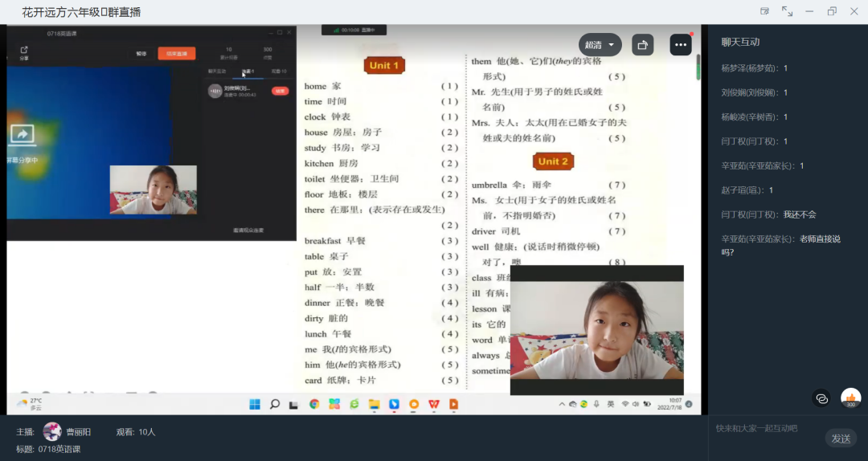Click the 分享 share icon in shared screen
Image resolution: width=868 pixels, height=461 pixels.
[24, 52]
